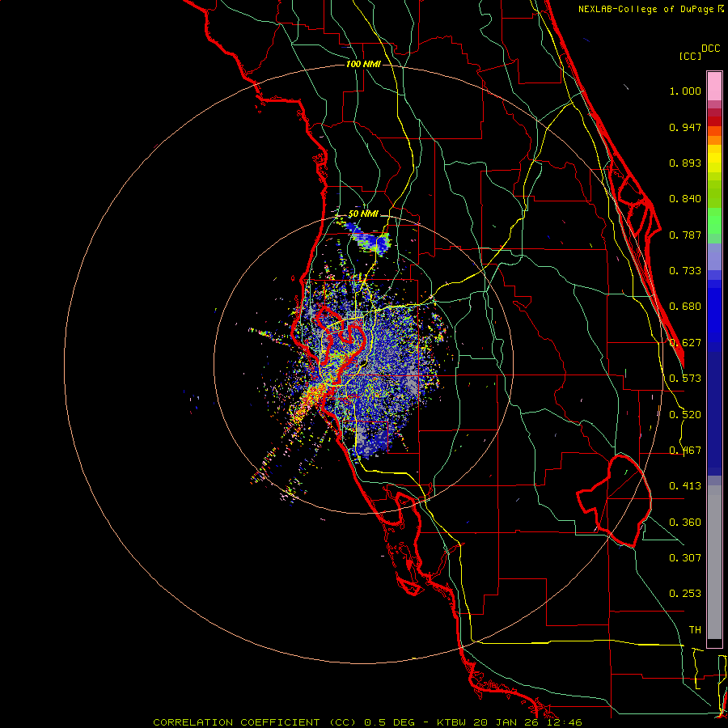Click the 100 NMI range ring label
The height and width of the screenshot is (728, 728).
[x=363, y=64]
